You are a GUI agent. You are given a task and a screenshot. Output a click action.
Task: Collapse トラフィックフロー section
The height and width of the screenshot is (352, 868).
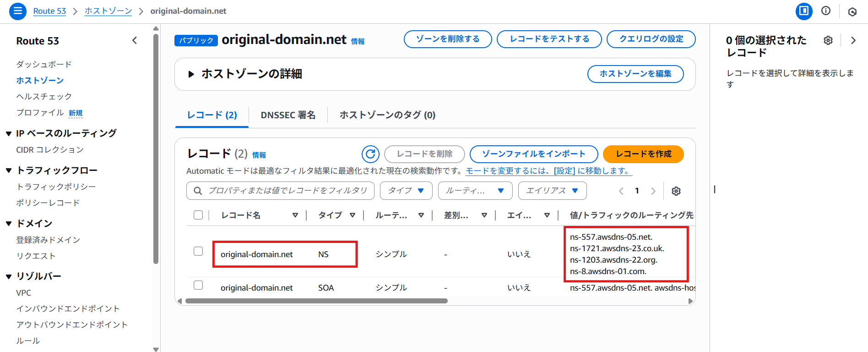coord(9,170)
